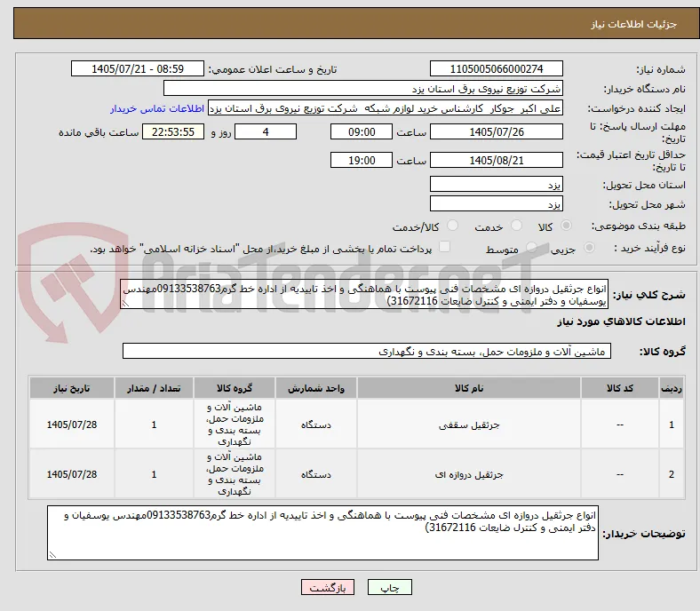Screen dimensions: 700x611
Task: Click the deadline time field 09:00
Action: click(x=362, y=131)
